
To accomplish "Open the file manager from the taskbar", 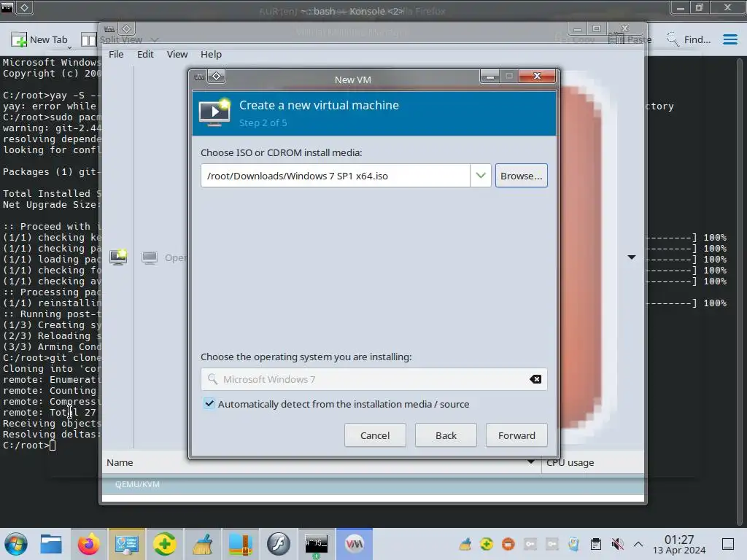I will [x=51, y=544].
